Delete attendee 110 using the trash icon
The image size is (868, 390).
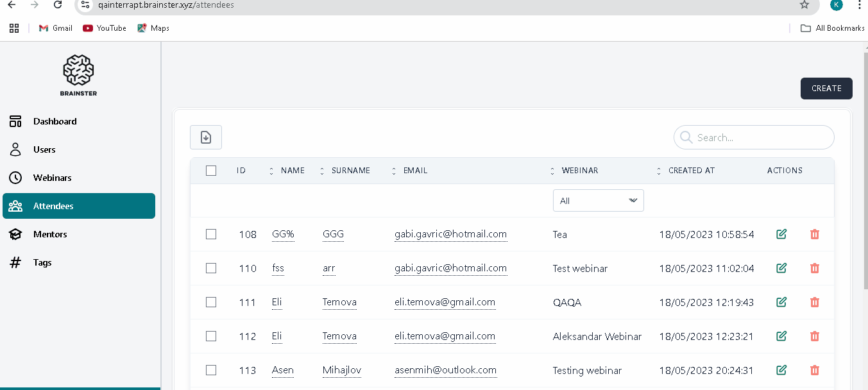pos(815,268)
